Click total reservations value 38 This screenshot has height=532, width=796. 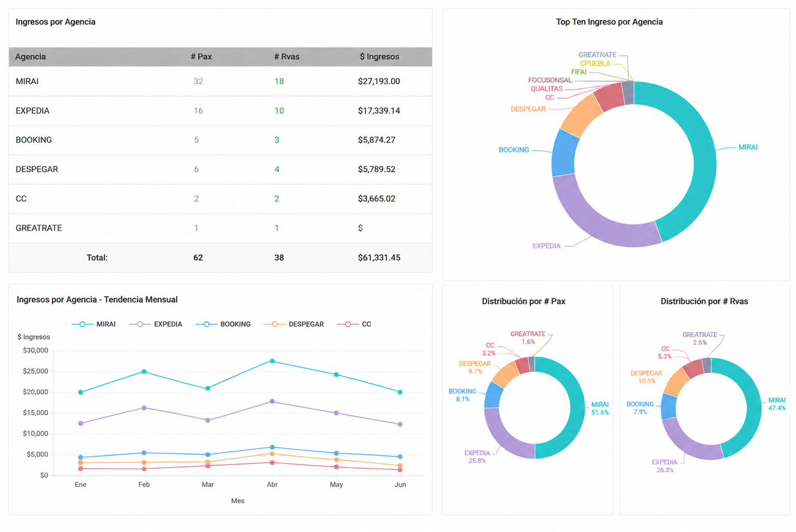click(x=279, y=258)
